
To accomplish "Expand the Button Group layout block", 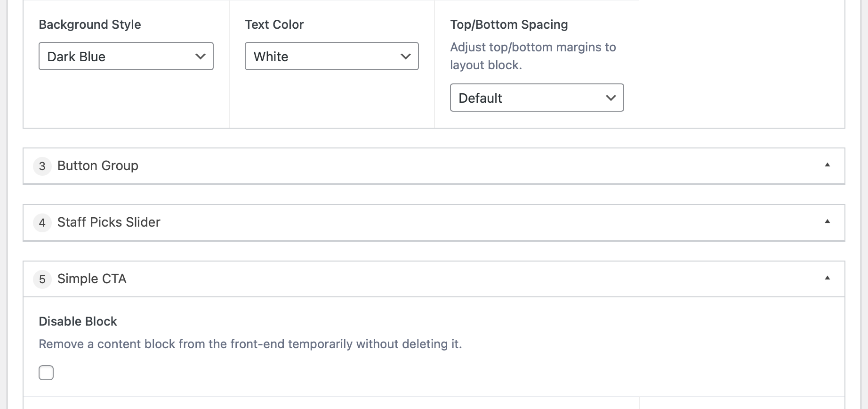I will tap(434, 166).
